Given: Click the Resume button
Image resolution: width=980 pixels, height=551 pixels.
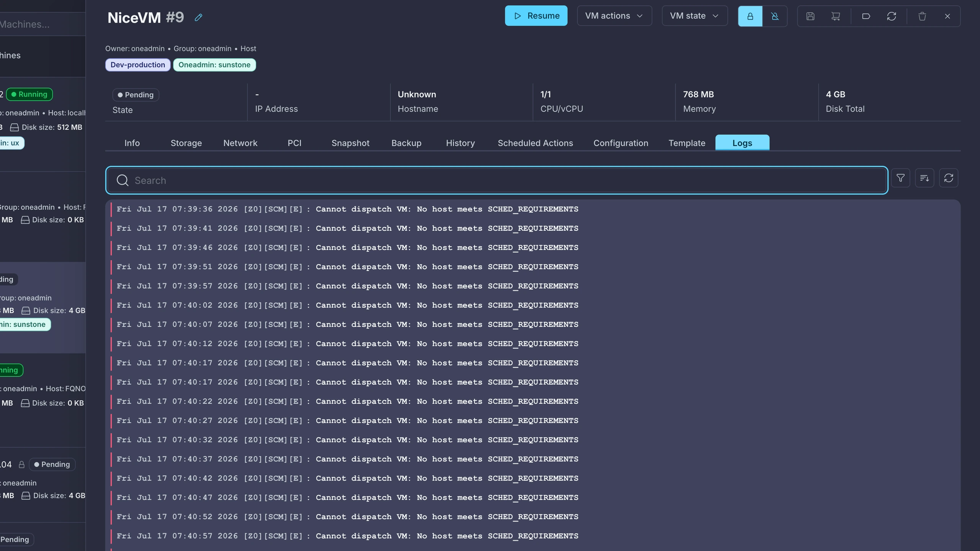Looking at the screenshot, I should pos(536,16).
